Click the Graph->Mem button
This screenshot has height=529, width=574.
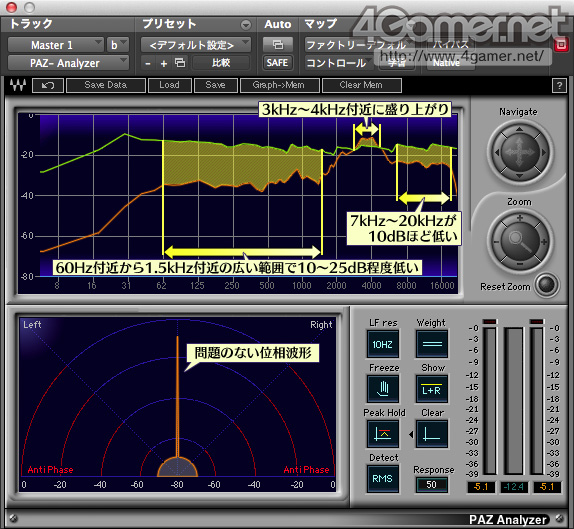click(x=279, y=85)
